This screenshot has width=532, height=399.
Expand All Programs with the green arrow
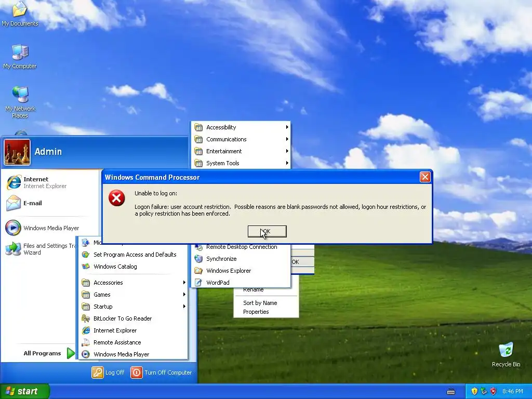click(71, 353)
